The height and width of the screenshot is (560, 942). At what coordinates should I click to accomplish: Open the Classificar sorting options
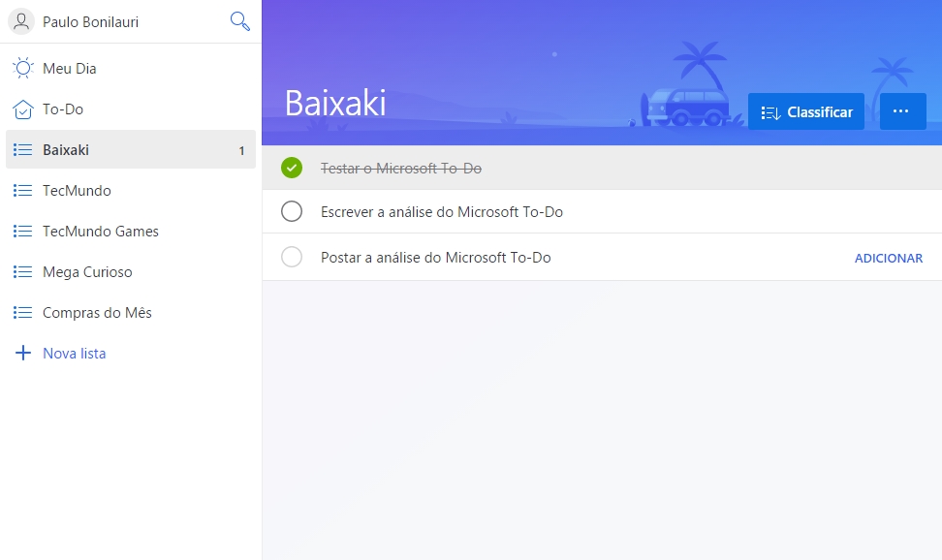tap(805, 110)
